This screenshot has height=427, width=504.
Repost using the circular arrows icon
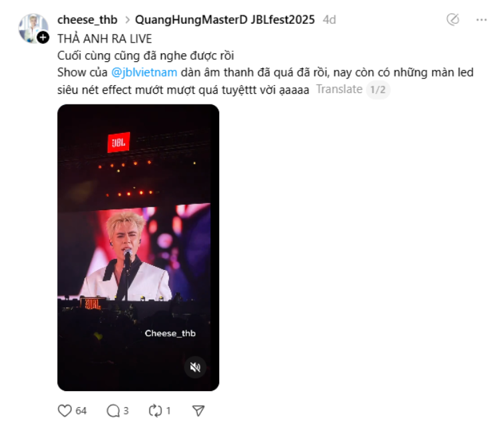click(155, 410)
